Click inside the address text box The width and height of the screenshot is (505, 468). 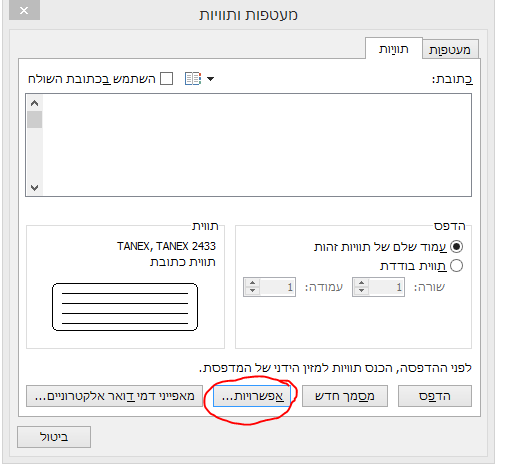(x=257, y=145)
